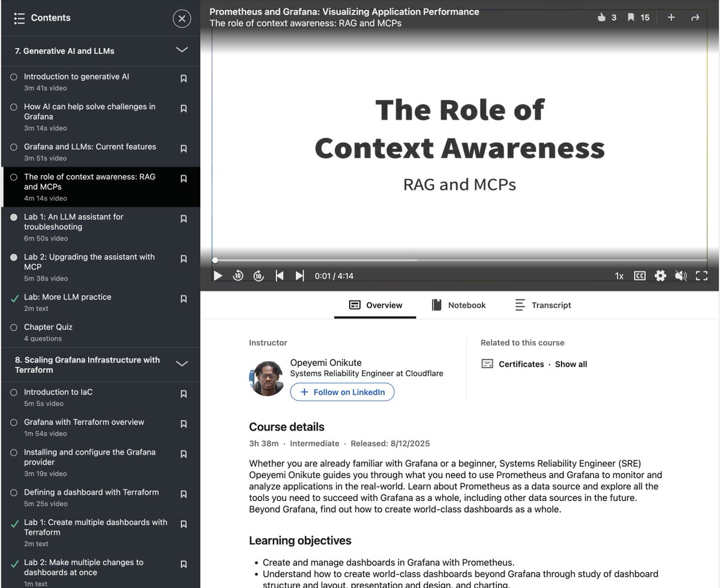This screenshot has width=720, height=588.
Task: Collapse the Generative AI and LLMs chapter
Action: pyautogui.click(x=182, y=50)
